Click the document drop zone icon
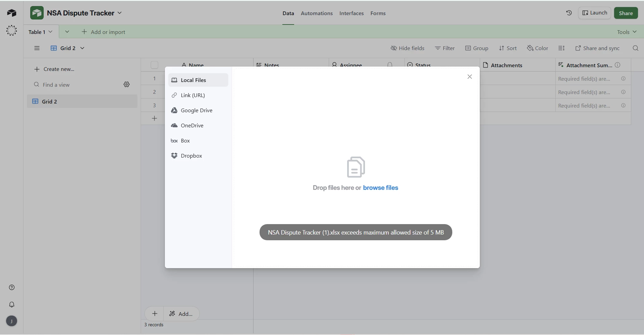644x335 pixels. pos(356,167)
